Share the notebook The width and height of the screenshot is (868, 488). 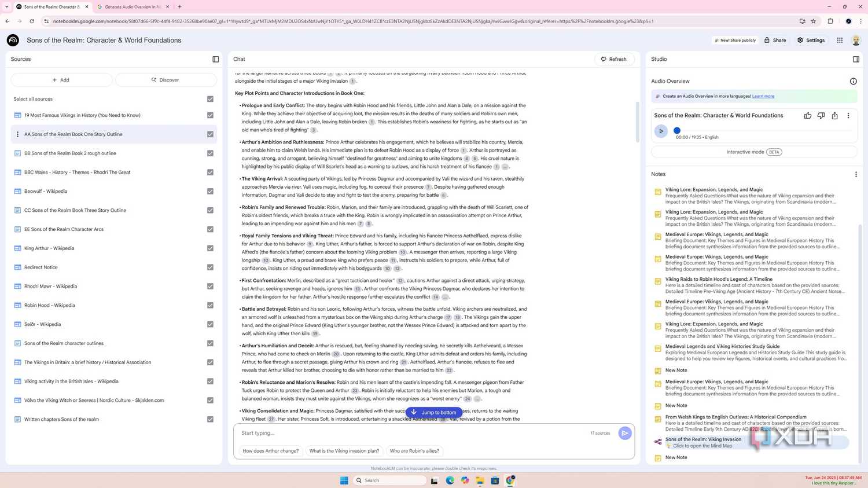coord(775,40)
